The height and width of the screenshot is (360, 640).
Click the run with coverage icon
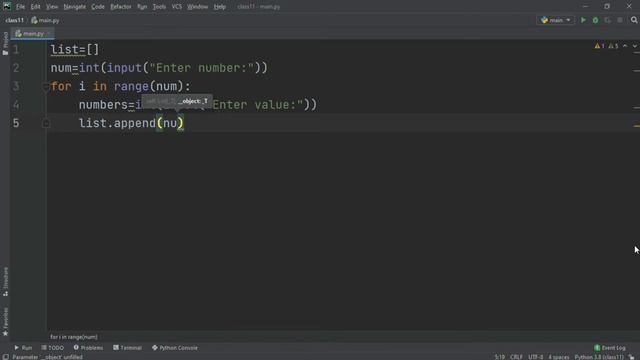(x=608, y=20)
